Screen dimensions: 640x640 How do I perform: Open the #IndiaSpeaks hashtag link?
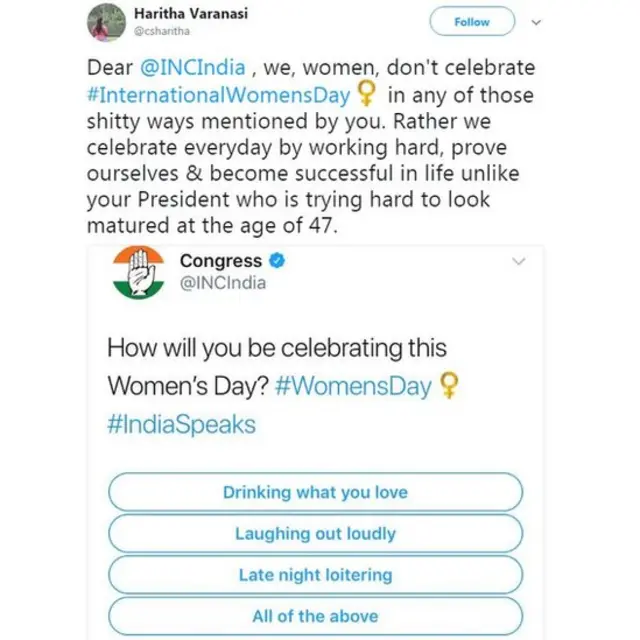coord(181,424)
